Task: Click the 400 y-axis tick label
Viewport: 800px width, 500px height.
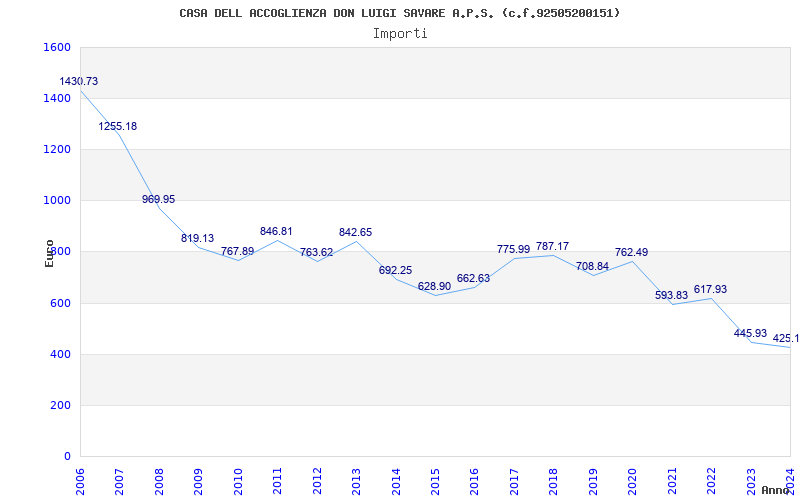Action: click(x=60, y=355)
